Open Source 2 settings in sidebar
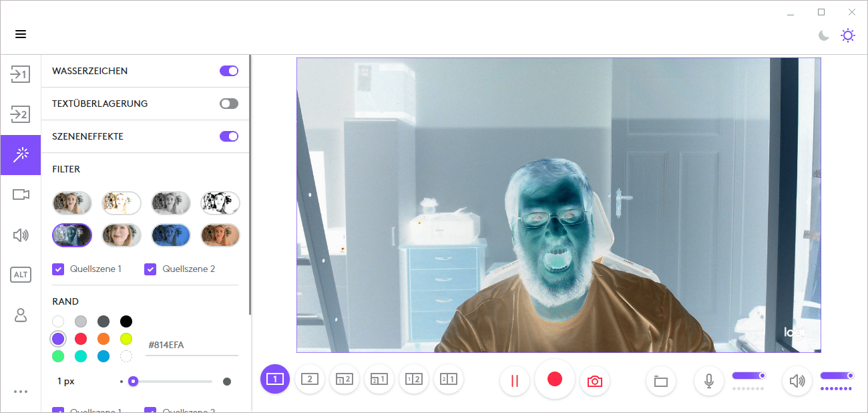This screenshot has height=413, width=868. click(21, 114)
